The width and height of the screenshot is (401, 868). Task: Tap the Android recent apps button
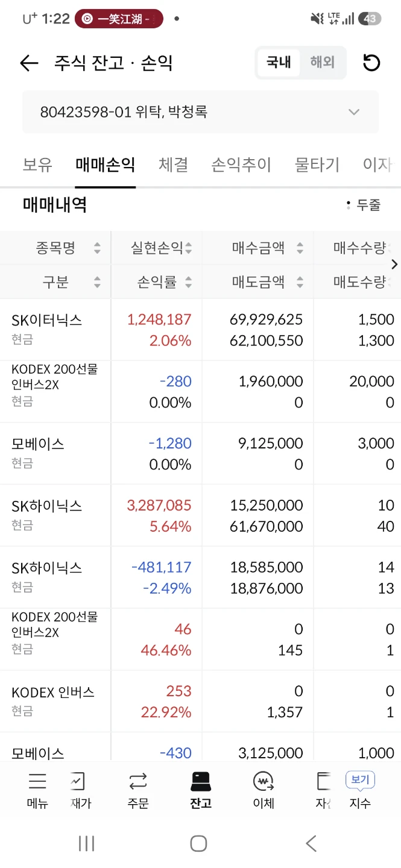tap(86, 843)
